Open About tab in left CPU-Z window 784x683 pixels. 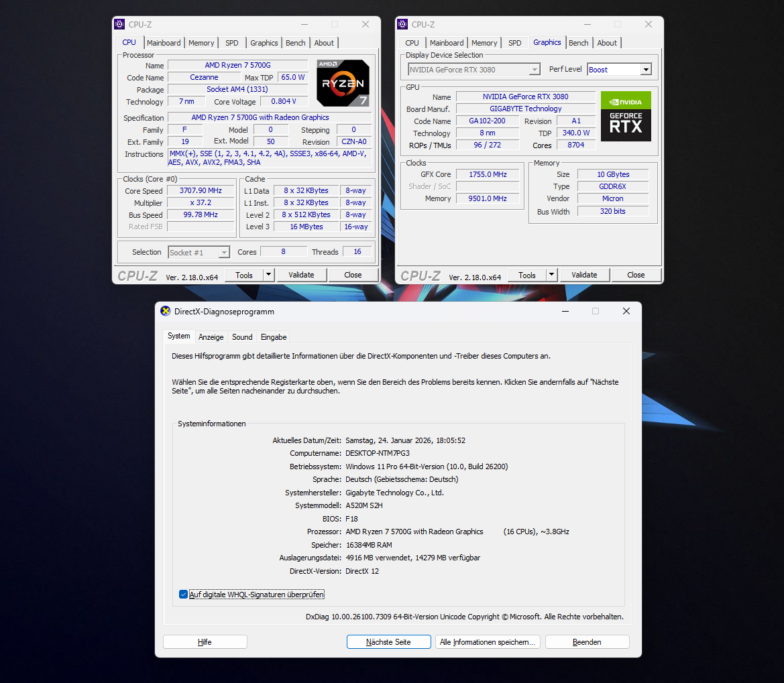pyautogui.click(x=324, y=43)
